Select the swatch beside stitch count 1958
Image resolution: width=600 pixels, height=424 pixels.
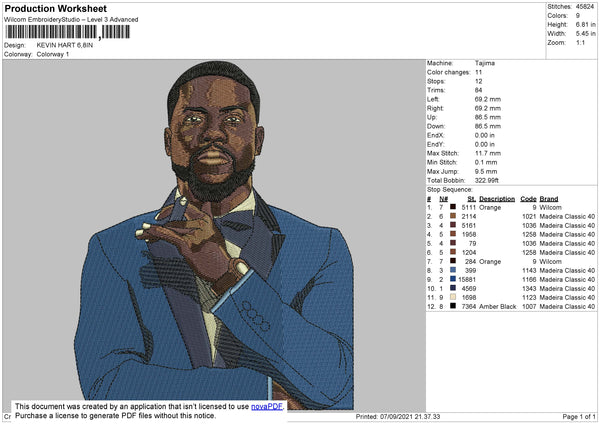click(x=453, y=234)
